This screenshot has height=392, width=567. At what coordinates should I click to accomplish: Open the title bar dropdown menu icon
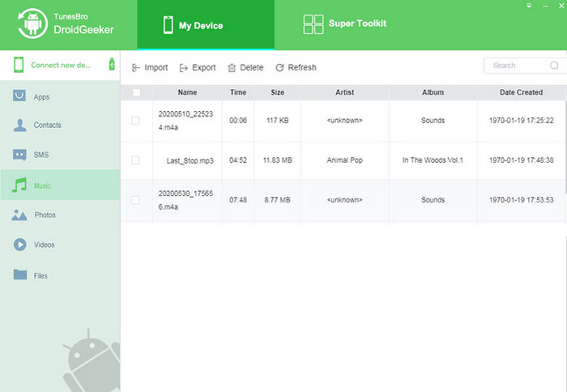(529, 6)
